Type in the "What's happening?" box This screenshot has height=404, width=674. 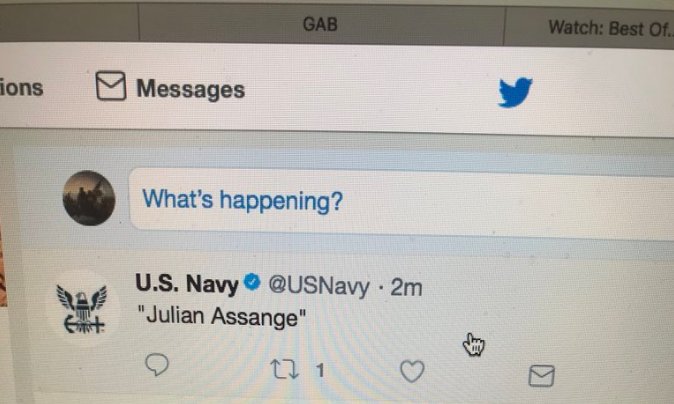[400, 201]
